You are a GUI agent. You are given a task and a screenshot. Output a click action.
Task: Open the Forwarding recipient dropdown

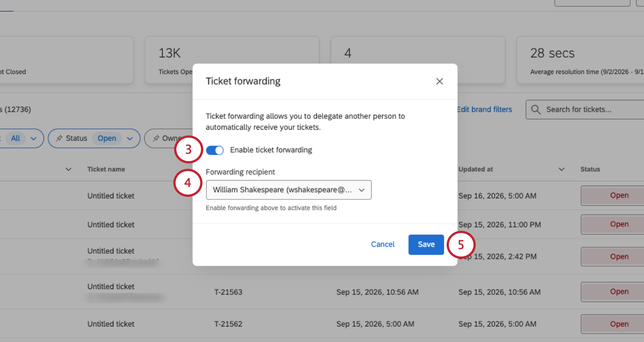click(289, 190)
